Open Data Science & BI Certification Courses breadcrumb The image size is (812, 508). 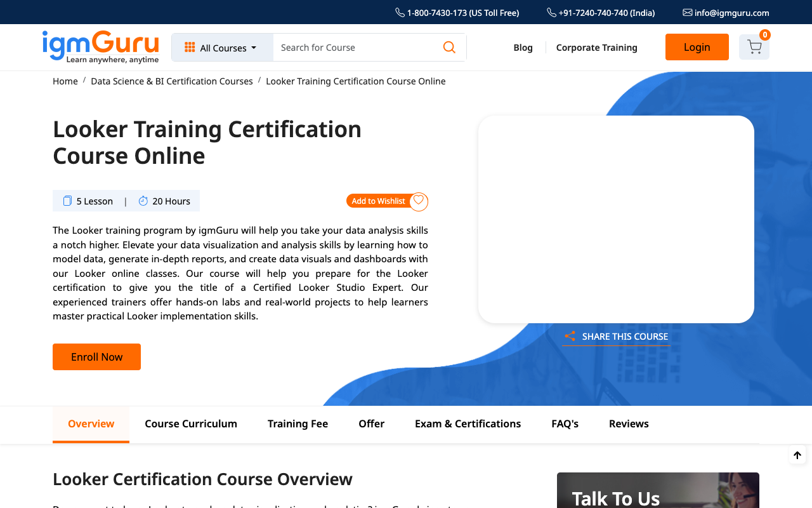[172, 81]
